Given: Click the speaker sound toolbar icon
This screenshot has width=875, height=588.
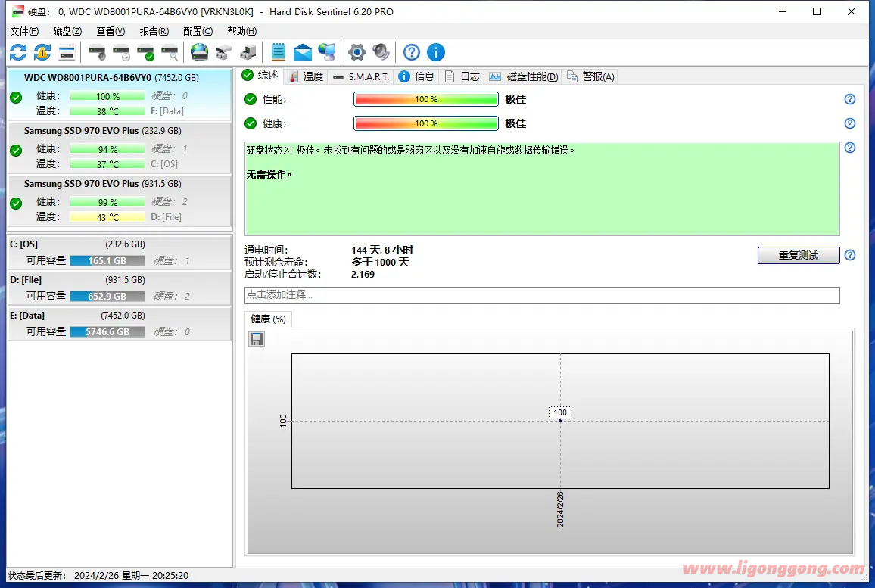Looking at the screenshot, I should [381, 52].
